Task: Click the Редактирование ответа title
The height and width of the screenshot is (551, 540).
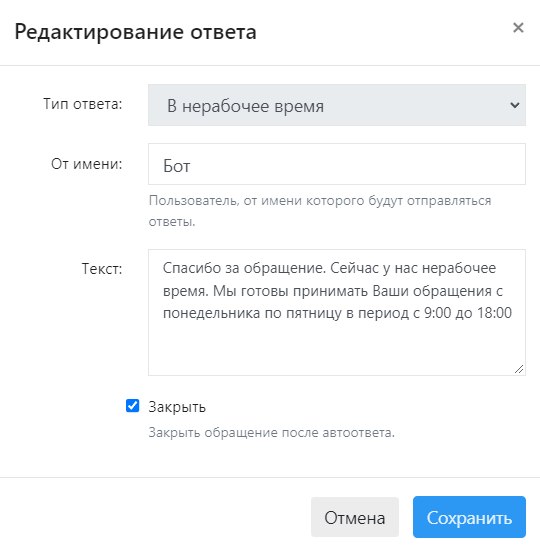Action: 135,32
